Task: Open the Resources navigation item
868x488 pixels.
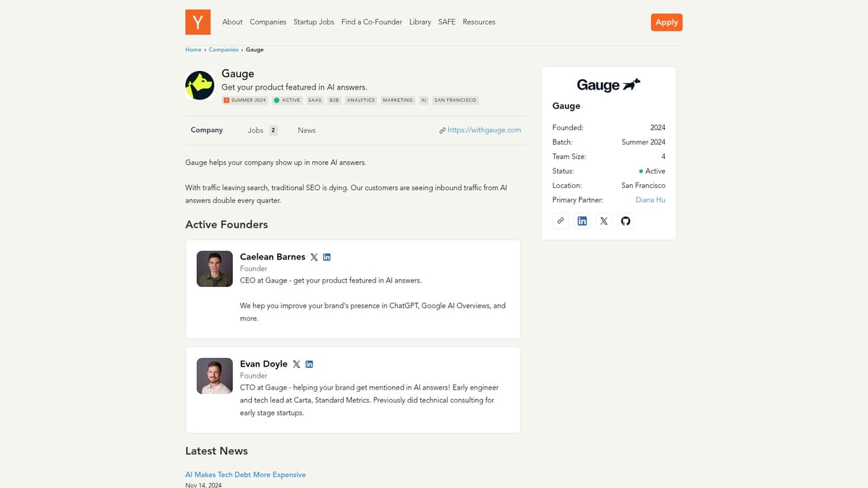Action: tap(479, 22)
